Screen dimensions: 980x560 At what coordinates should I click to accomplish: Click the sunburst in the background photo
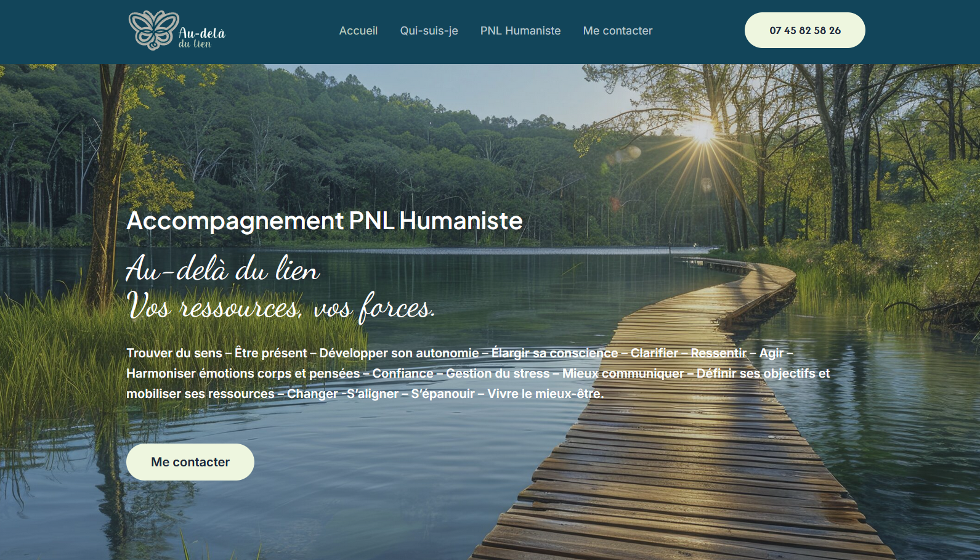[x=702, y=132]
